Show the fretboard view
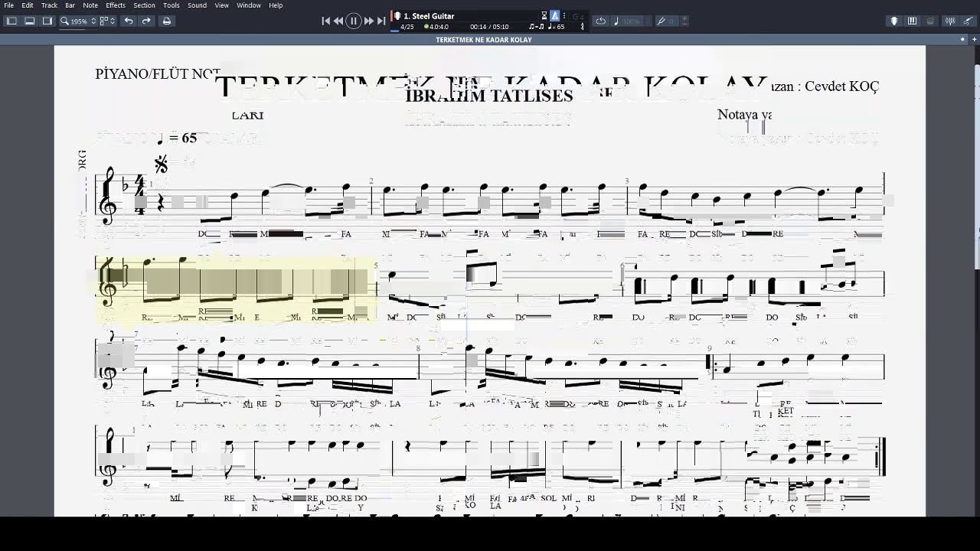 (893, 21)
